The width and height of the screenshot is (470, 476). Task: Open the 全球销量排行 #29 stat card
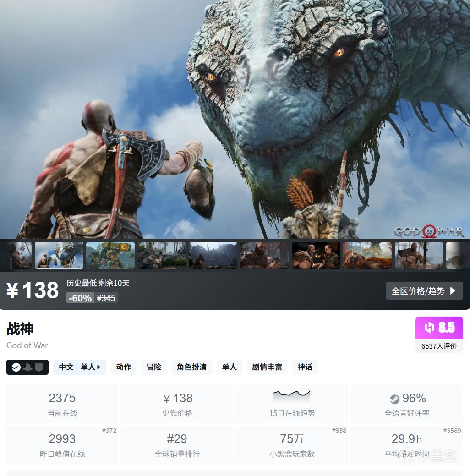tap(177, 445)
